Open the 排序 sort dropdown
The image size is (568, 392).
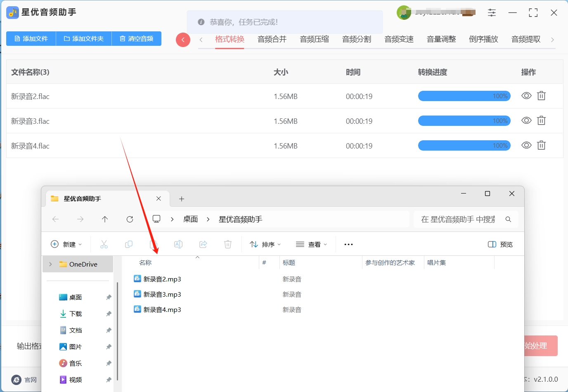click(265, 244)
